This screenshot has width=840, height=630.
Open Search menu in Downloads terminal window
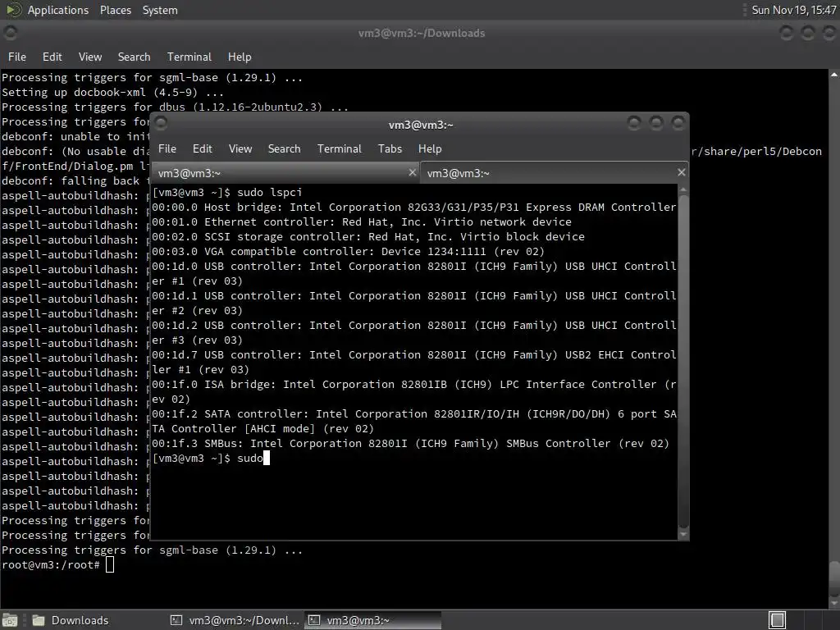134,57
